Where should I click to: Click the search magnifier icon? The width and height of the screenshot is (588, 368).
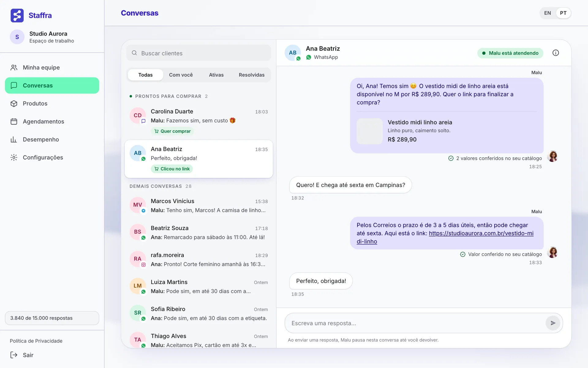134,53
